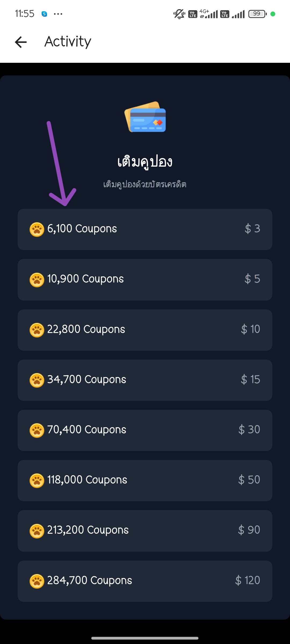Choose the 10,900 Coupons option
290x644 pixels.
click(x=145, y=280)
